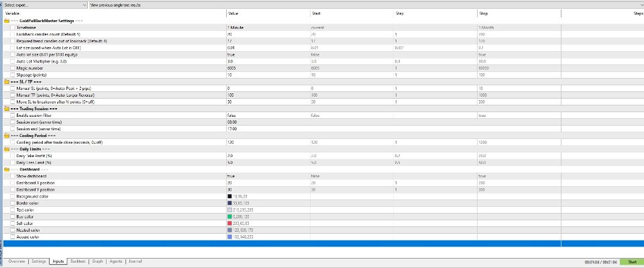Click the Trading Session folder icon
644x268 pixels.
click(x=7, y=109)
